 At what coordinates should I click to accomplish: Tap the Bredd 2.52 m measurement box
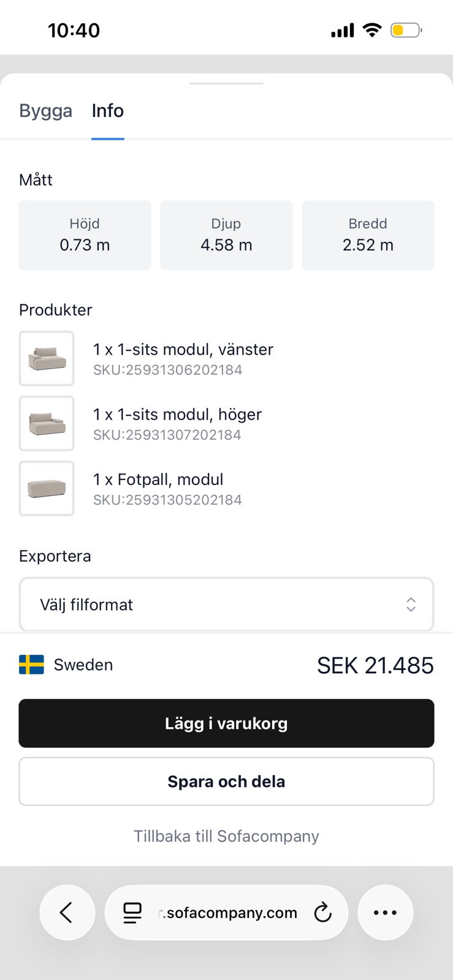pos(368,235)
